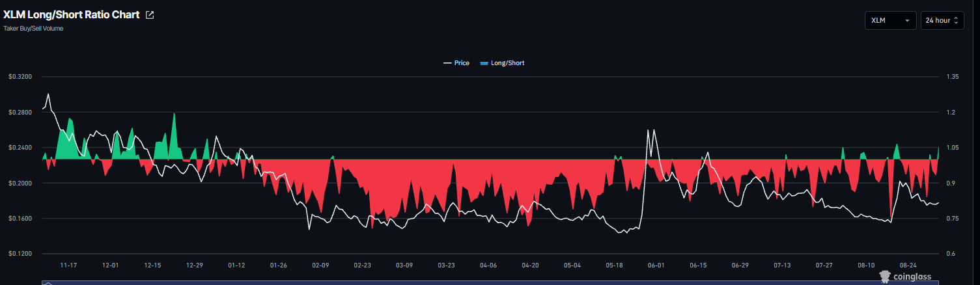Select the 08-24 date on the x-axis
Viewport: 980px width, 285px height.
(x=908, y=265)
